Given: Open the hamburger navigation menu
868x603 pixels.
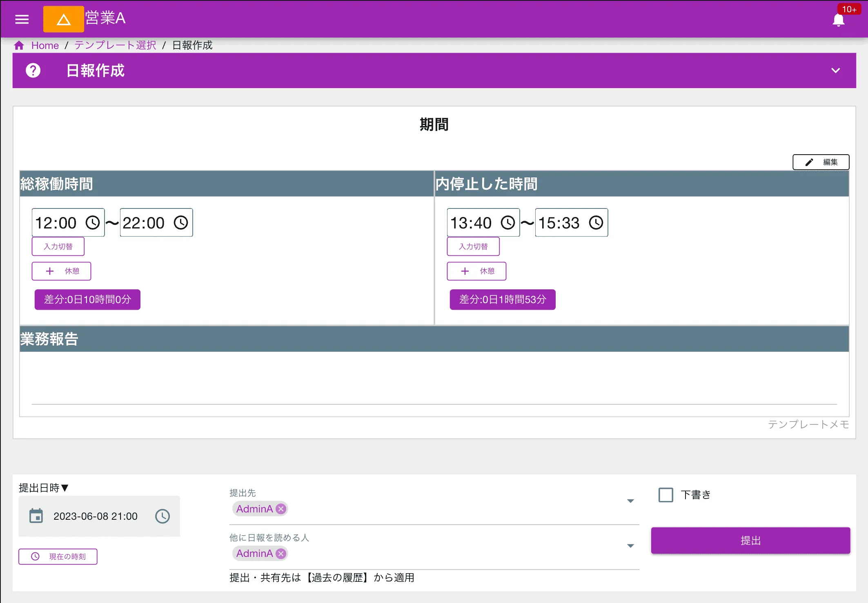Looking at the screenshot, I should point(21,19).
